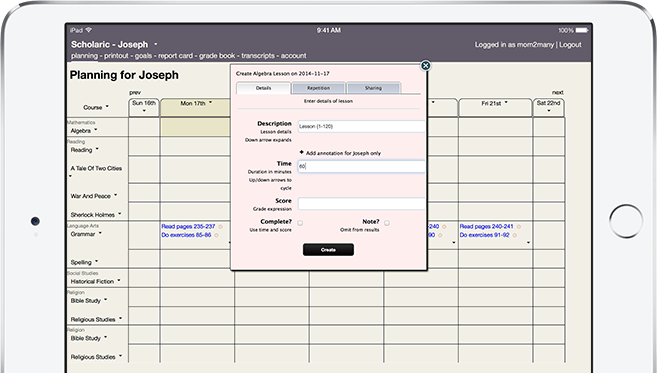This screenshot has width=657, height=373.
Task: Enable the Complete? checkbox
Action: point(300,223)
